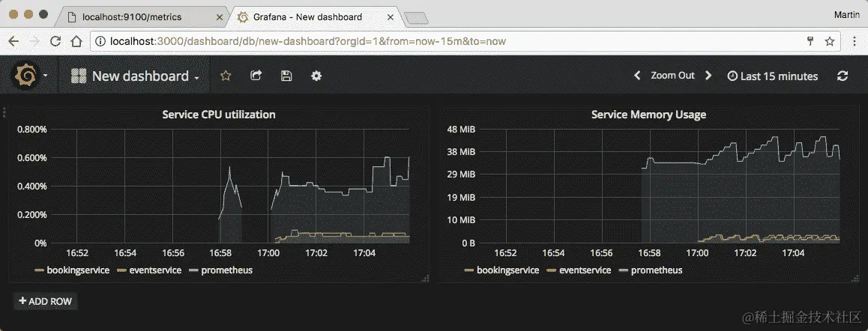This screenshot has width=868, height=331.
Task: Click the ADD ROW button
Action: pyautogui.click(x=46, y=300)
